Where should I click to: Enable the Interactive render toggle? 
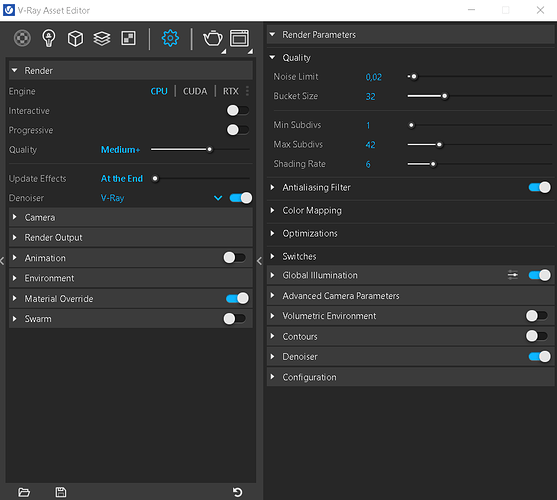[238, 110]
